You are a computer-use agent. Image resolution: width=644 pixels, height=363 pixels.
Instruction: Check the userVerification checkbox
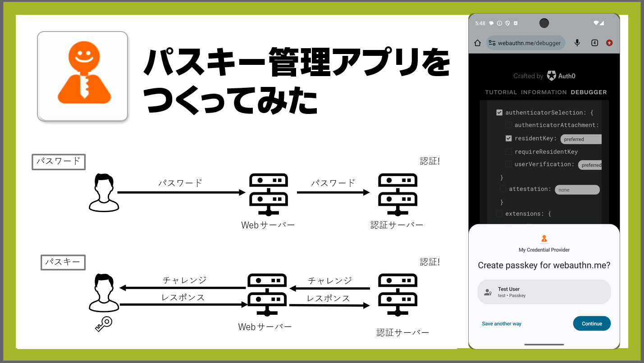point(508,164)
